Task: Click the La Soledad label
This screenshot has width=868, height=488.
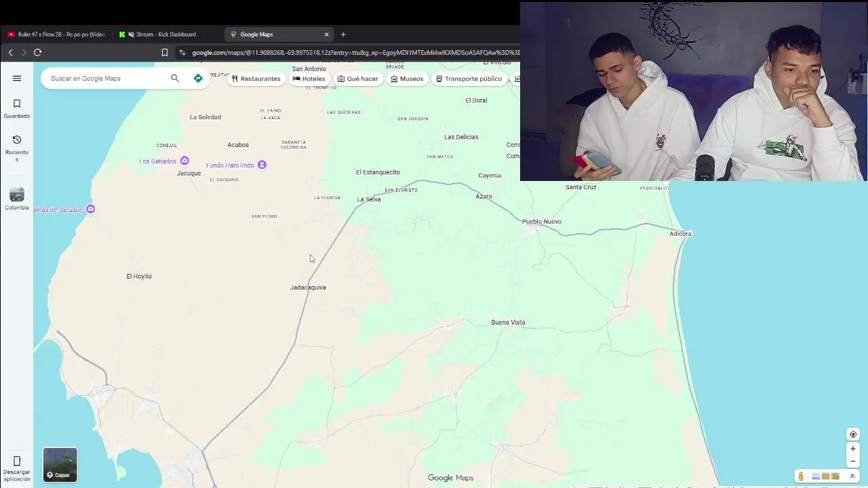Action: coord(205,117)
